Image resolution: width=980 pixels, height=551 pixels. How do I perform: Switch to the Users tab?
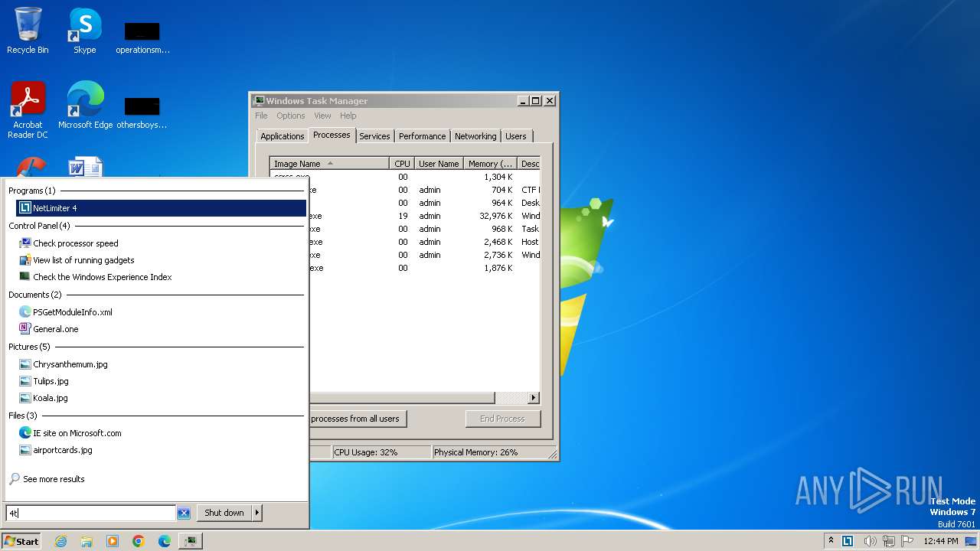pyautogui.click(x=516, y=136)
